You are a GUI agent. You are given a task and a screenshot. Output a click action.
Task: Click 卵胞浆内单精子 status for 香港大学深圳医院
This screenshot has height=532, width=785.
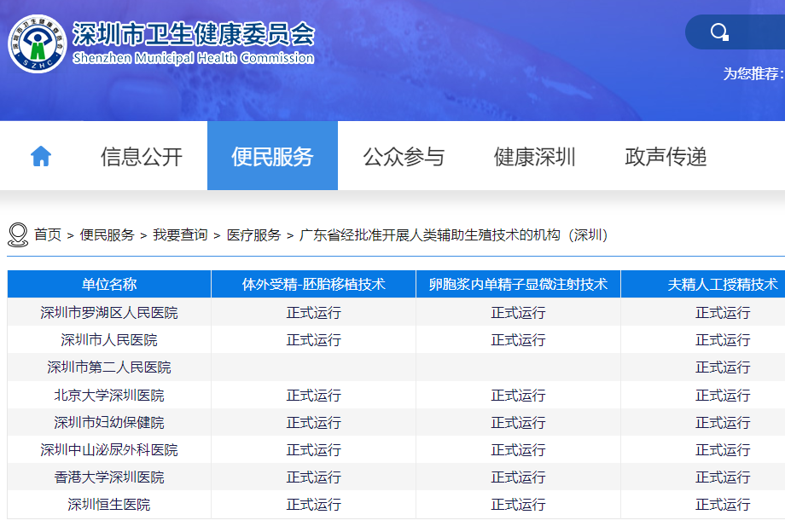[x=518, y=477]
